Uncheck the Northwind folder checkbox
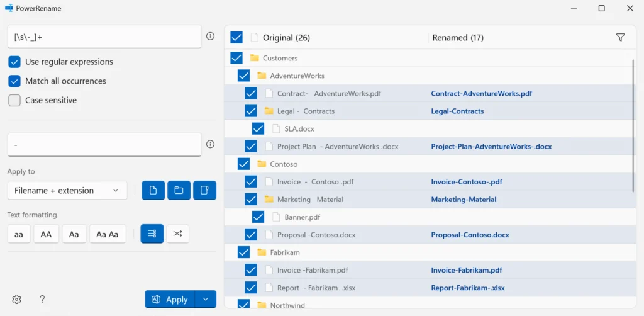This screenshot has height=316, width=644. [243, 304]
